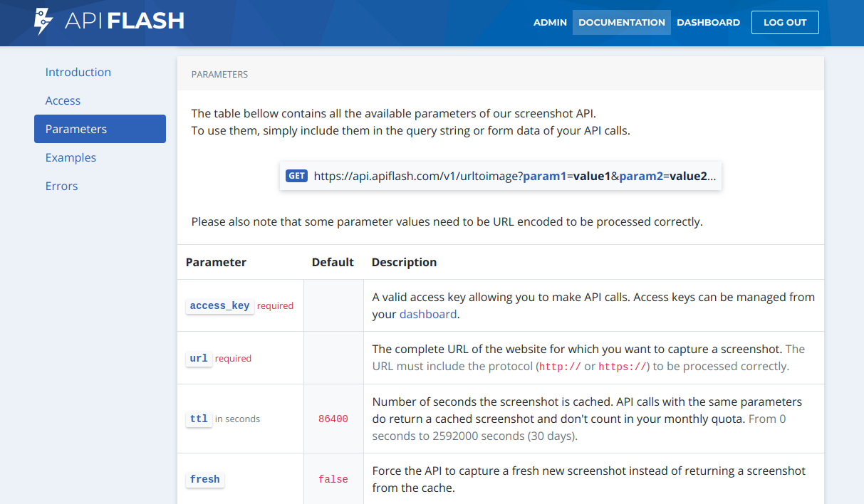The width and height of the screenshot is (864, 504).
Task: Jump to the Examples section
Action: pos(71,157)
